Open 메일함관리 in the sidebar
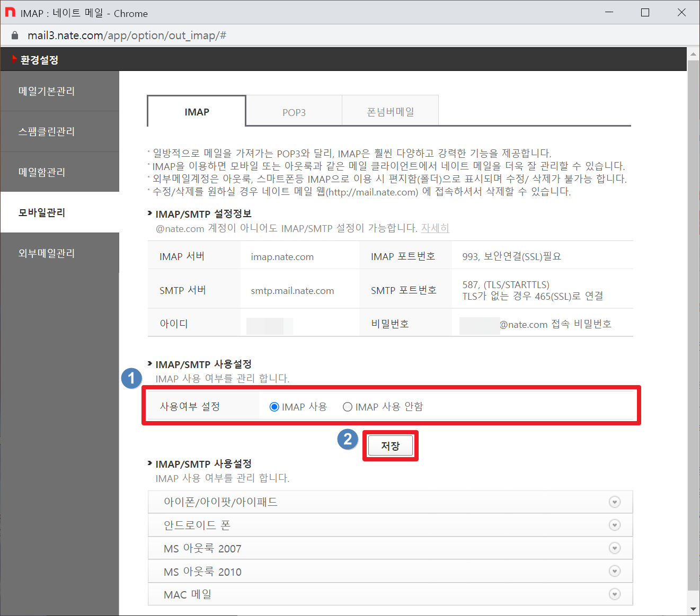700x616 pixels. 60,172
